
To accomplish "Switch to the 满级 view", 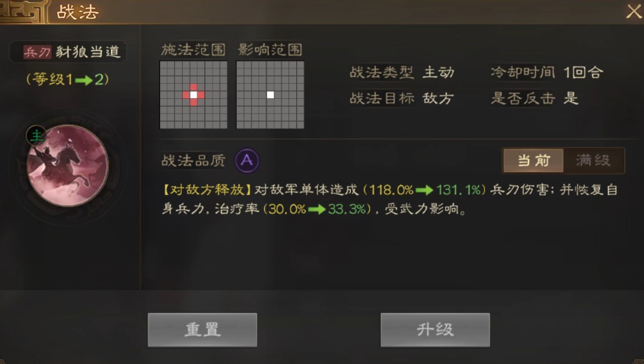I will tap(594, 160).
